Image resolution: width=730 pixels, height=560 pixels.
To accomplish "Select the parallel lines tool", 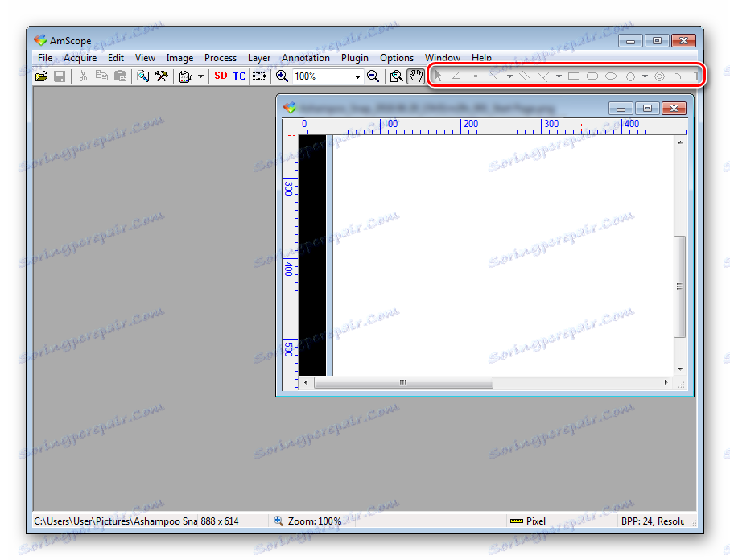I will click(x=525, y=76).
